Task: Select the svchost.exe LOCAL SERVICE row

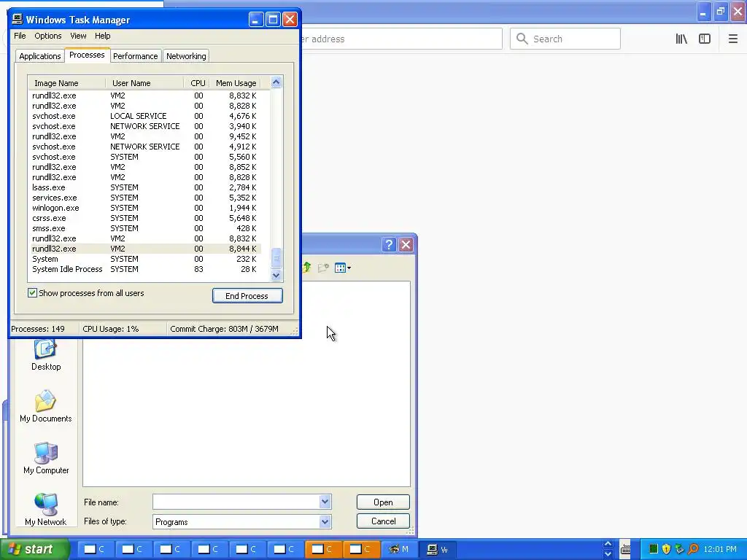Action: (x=145, y=116)
